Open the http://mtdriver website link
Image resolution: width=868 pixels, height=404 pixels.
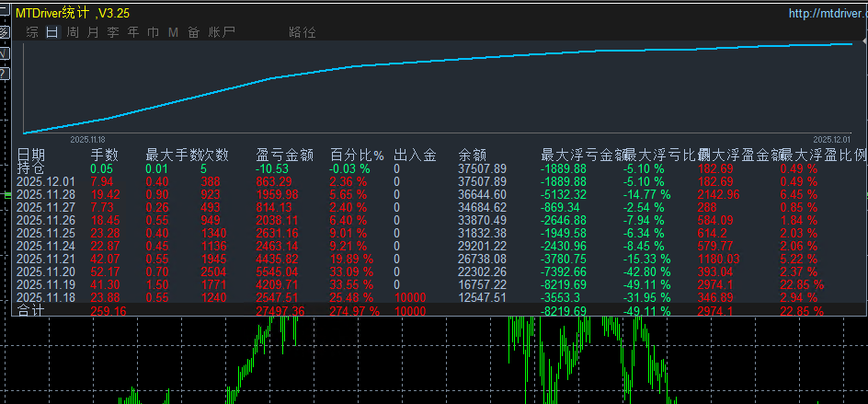828,13
